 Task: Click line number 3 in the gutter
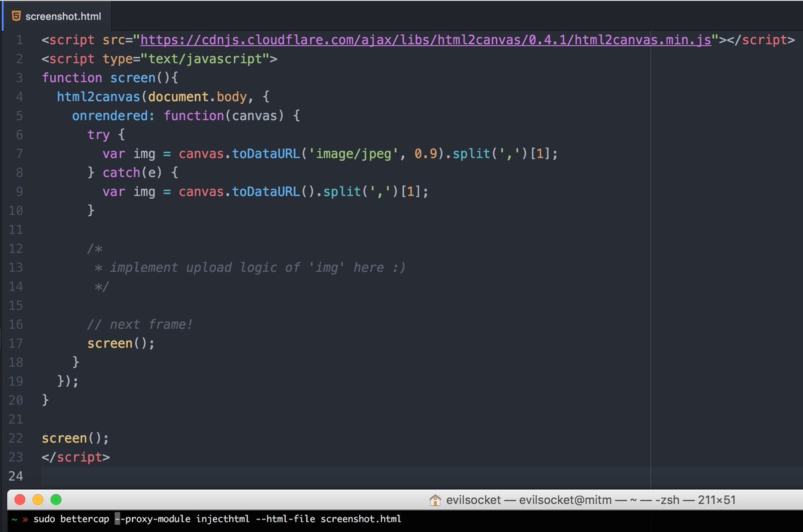19,78
